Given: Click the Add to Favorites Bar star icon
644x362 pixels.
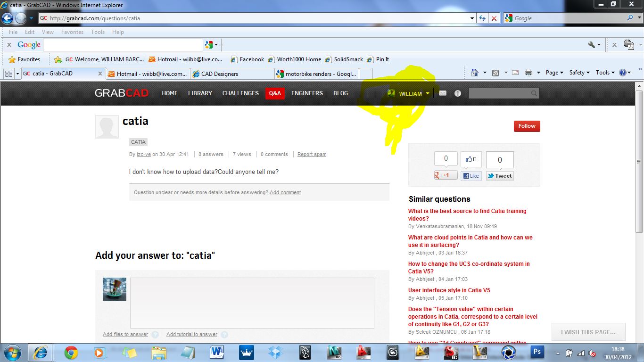Looking at the screenshot, I should [x=58, y=59].
